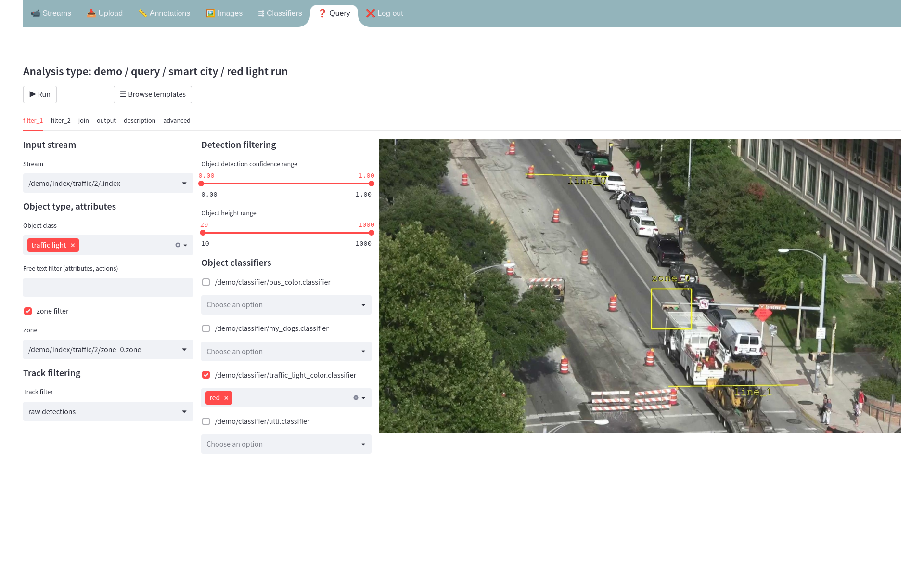Image resolution: width=924 pixels, height=578 pixels.
Task: Uncheck the traffic_light_color.classifier checkbox
Action: (x=206, y=375)
